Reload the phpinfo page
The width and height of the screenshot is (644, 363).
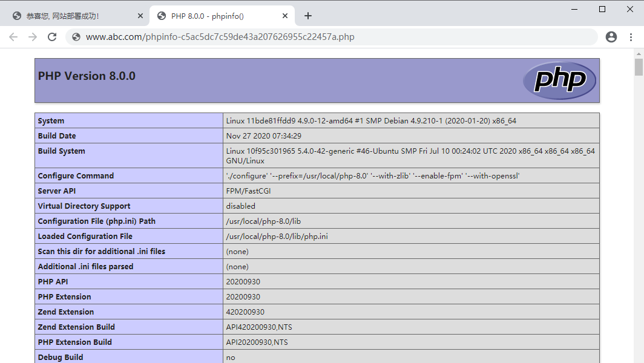(x=52, y=37)
